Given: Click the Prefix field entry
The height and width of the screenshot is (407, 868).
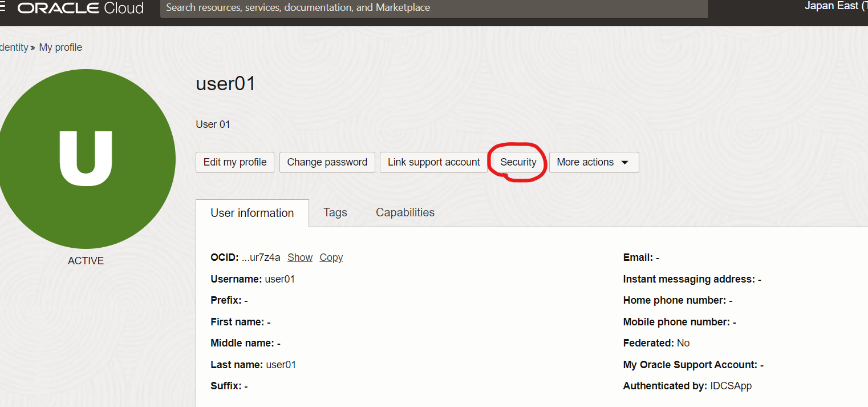Looking at the screenshot, I should [x=229, y=300].
